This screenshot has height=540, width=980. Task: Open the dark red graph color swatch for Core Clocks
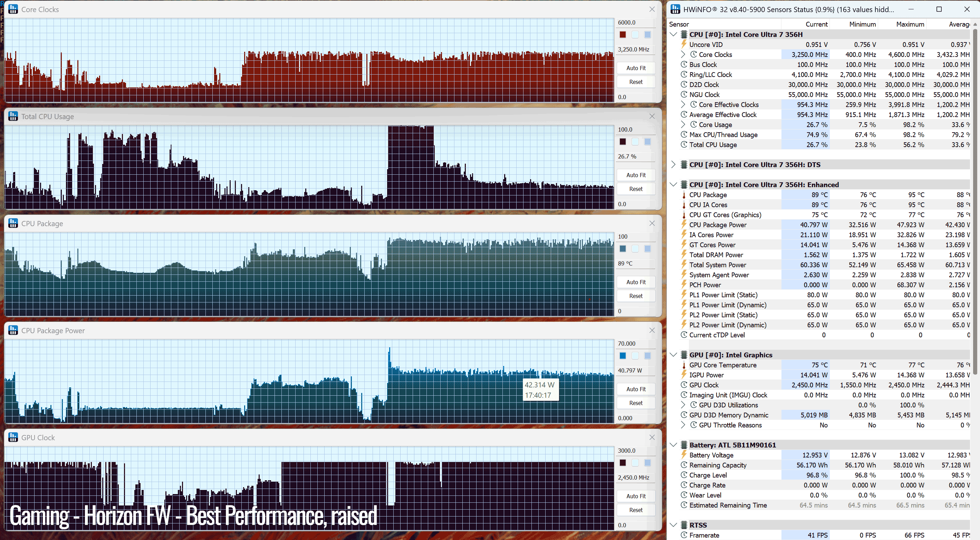(622, 35)
